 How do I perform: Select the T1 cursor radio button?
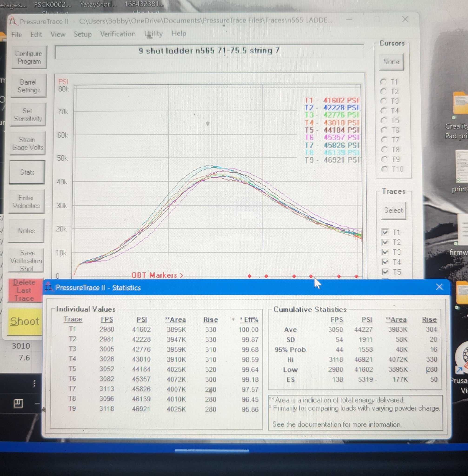383,82
